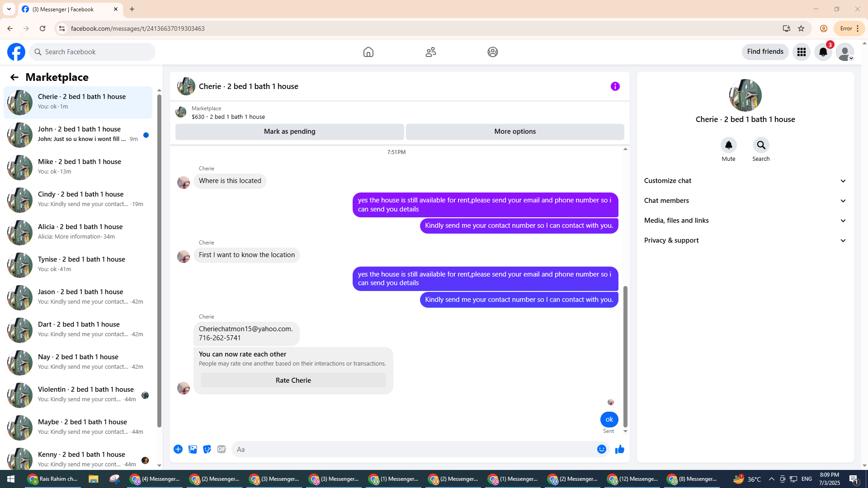Open the Friends icon in top navigation

[430, 52]
